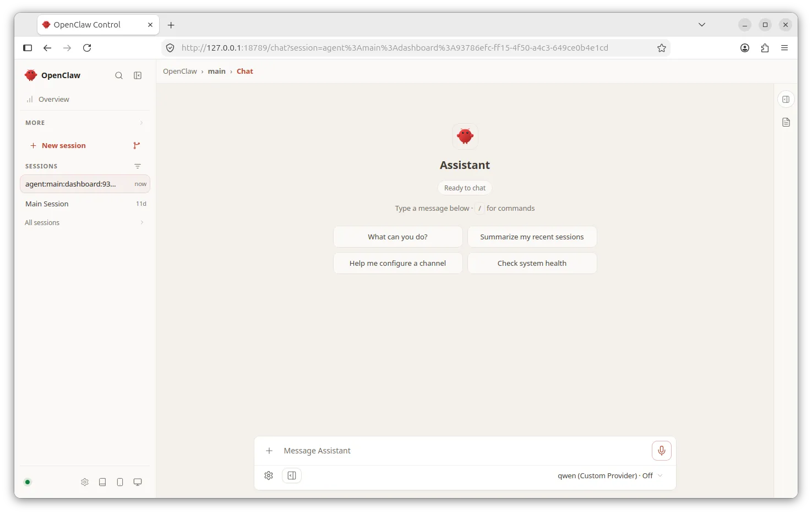Collapse the left sidebar panel icon
The width and height of the screenshot is (812, 514).
pyautogui.click(x=138, y=75)
